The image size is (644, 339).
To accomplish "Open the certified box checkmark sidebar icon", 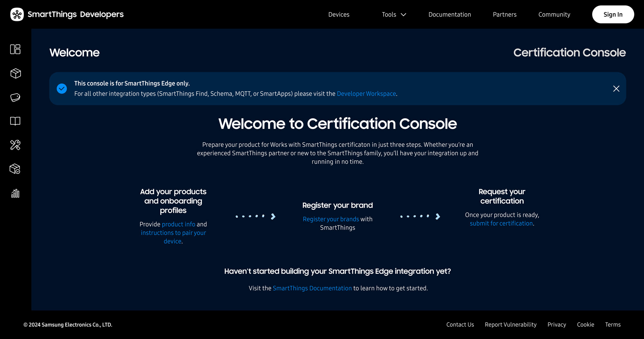I will (15, 169).
